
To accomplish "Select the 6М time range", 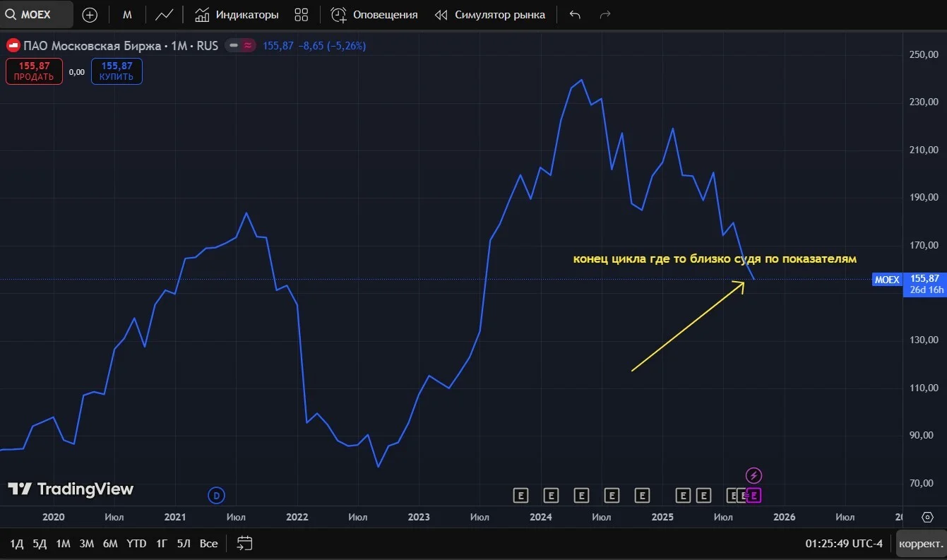I will [x=110, y=544].
